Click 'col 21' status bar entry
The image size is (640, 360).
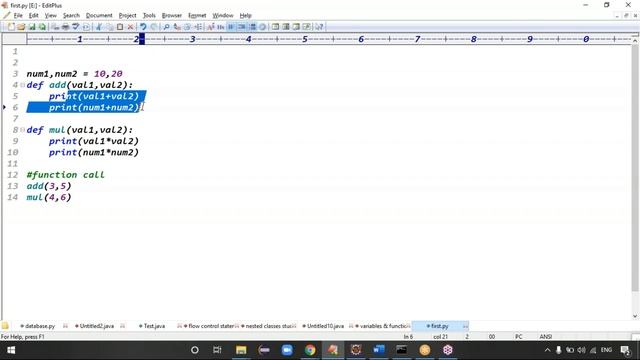pos(440,337)
